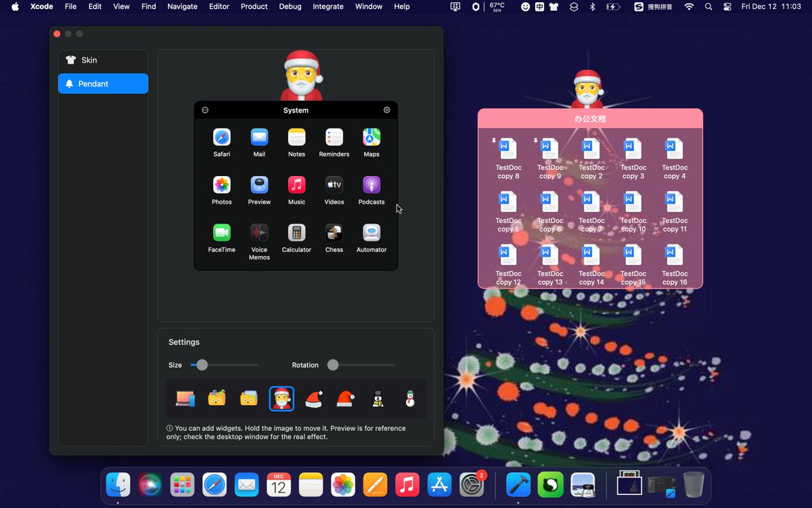Open the File menu
The image size is (812, 508).
click(x=70, y=6)
